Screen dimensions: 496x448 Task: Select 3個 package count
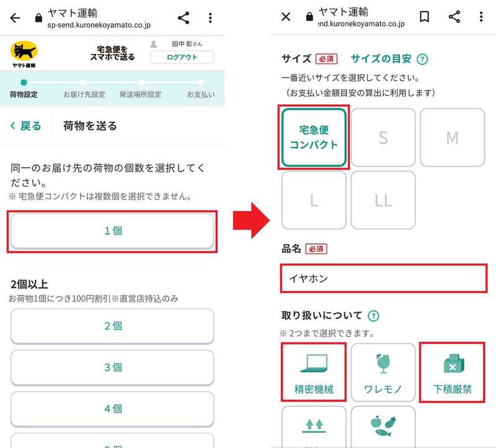tap(112, 367)
